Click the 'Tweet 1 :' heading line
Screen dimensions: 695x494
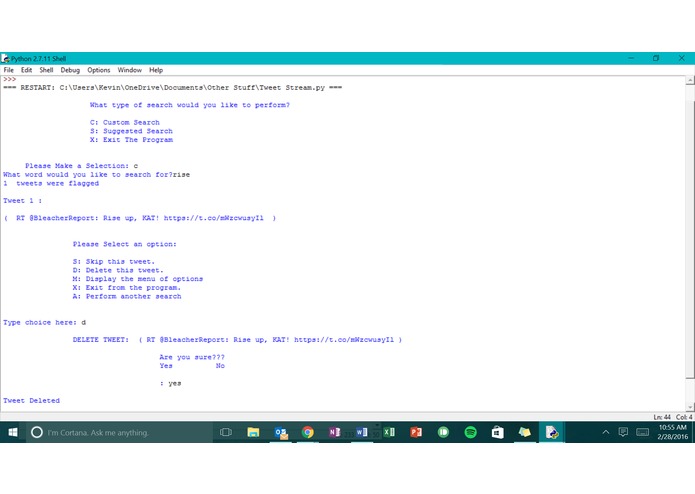[23, 201]
